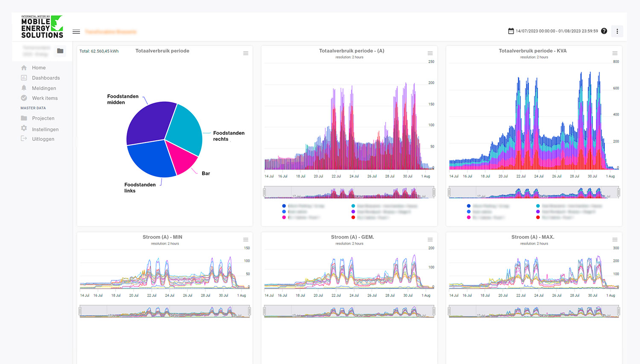
Task: Click the date range 14/07/2023 - 01/08/2023 text
Action: click(556, 31)
